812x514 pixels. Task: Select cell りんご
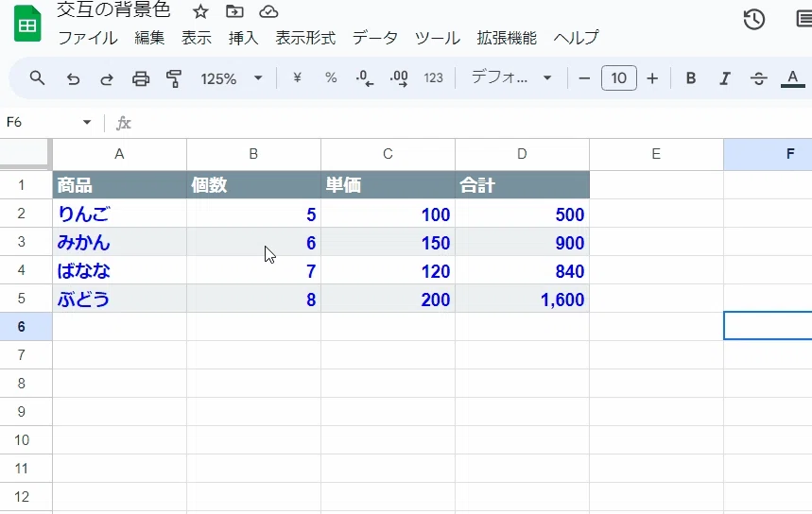[x=120, y=214]
